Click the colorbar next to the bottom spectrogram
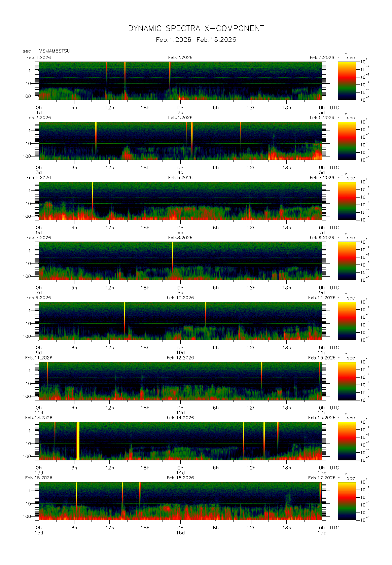 click(x=347, y=501)
